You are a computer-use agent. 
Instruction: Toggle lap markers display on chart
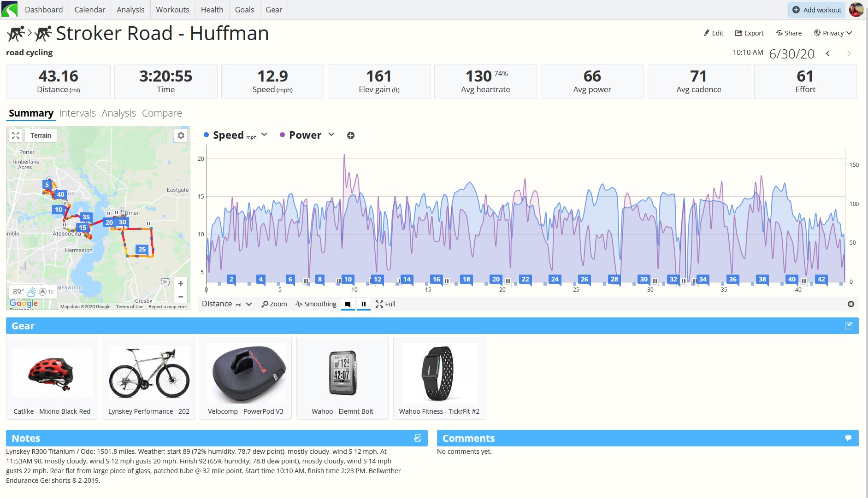click(x=348, y=304)
